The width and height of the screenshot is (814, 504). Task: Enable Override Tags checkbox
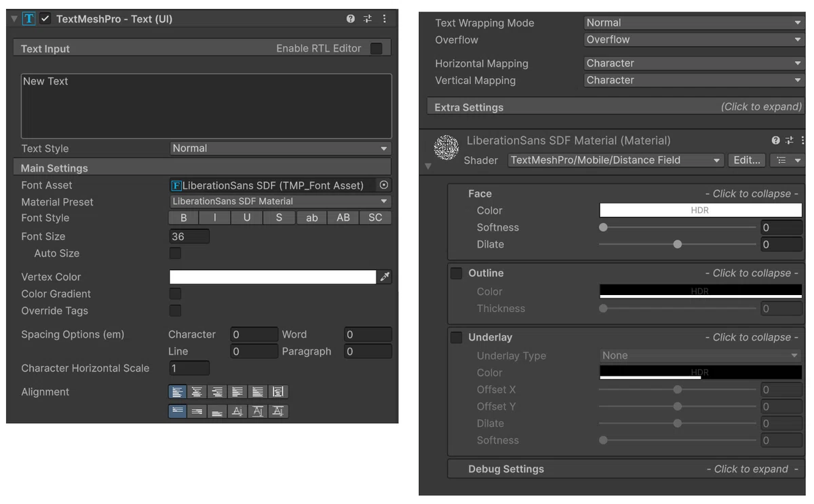click(x=175, y=311)
